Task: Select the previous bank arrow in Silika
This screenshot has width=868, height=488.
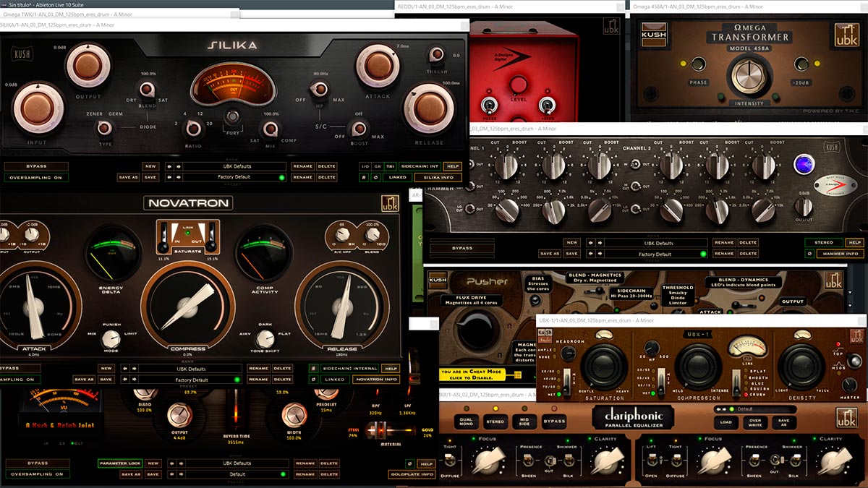Action: pyautogui.click(x=169, y=166)
